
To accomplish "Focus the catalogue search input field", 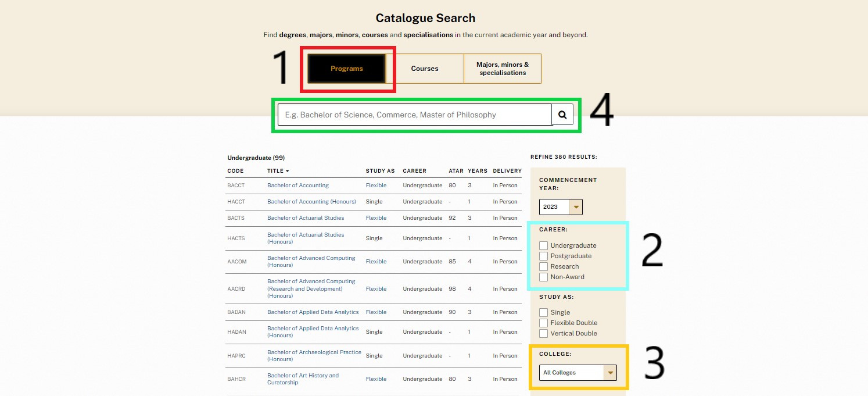I will pyautogui.click(x=415, y=115).
